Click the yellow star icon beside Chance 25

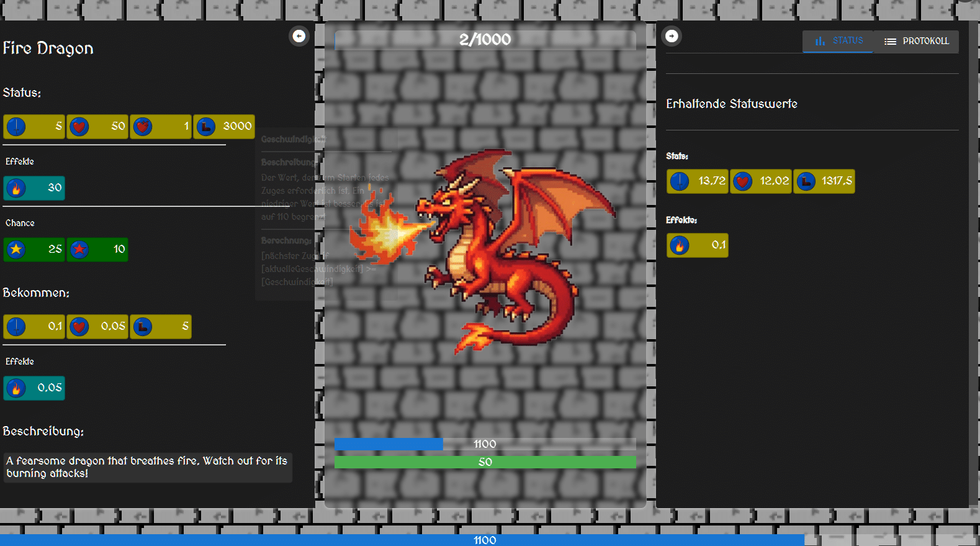coord(16,250)
